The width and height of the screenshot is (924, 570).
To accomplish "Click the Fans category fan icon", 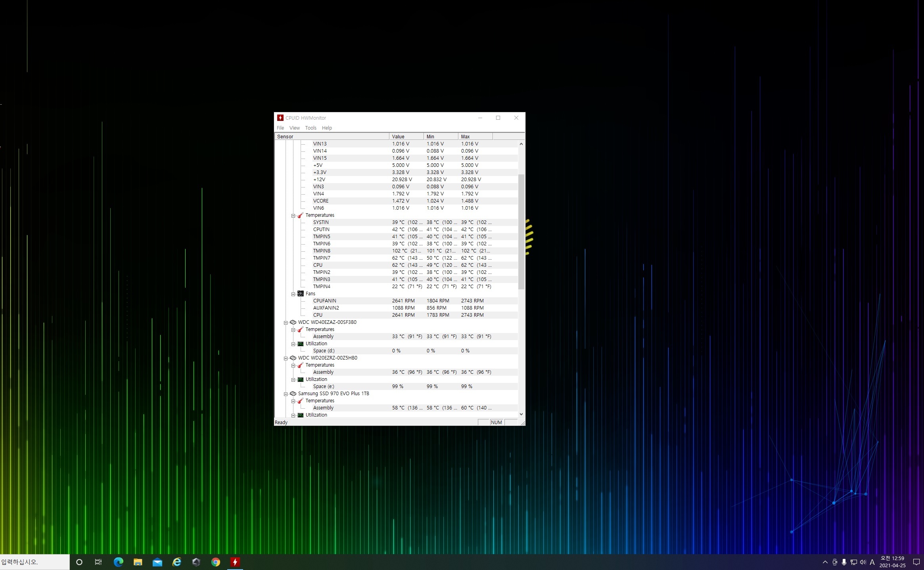I will (x=301, y=294).
